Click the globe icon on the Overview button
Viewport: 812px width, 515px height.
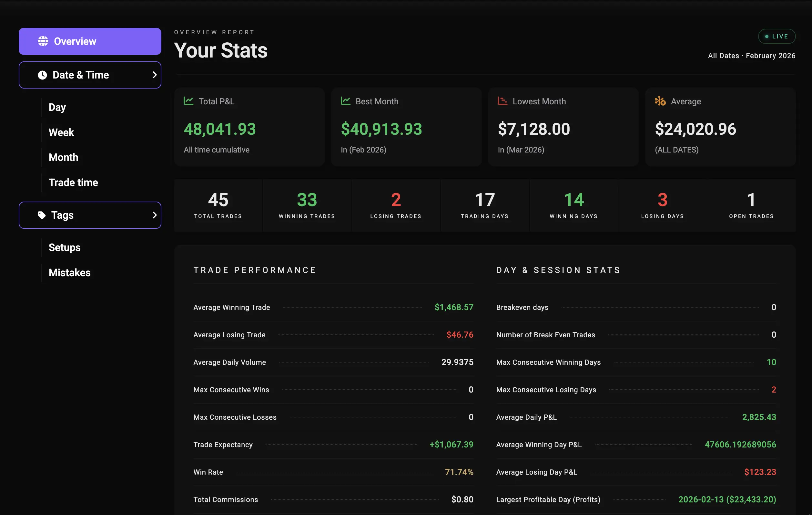43,41
